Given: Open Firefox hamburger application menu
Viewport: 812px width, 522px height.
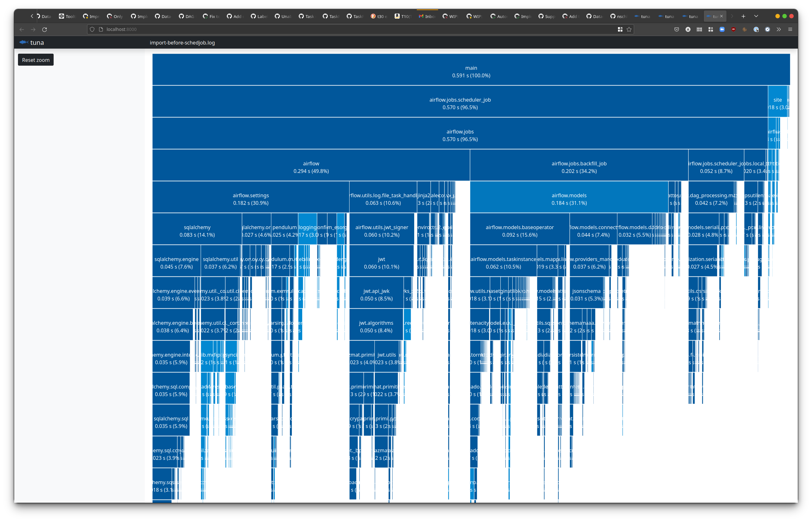Looking at the screenshot, I should tap(790, 29).
